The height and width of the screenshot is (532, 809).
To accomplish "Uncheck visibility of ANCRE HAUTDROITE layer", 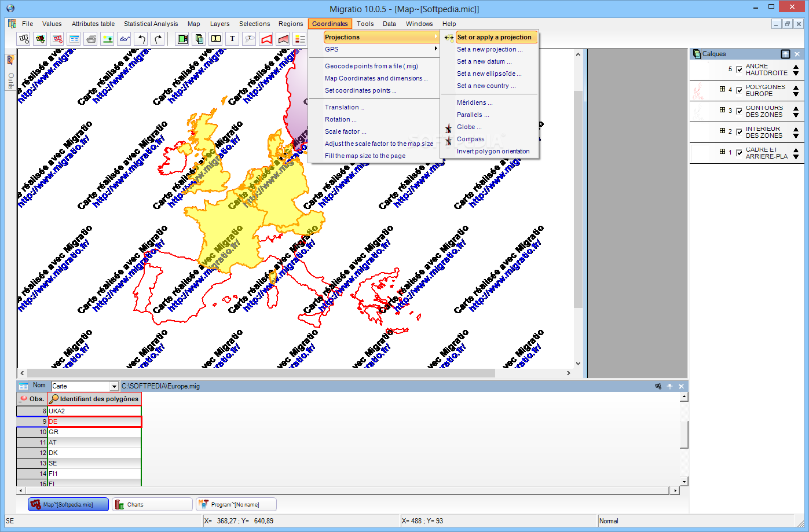I will pyautogui.click(x=739, y=69).
